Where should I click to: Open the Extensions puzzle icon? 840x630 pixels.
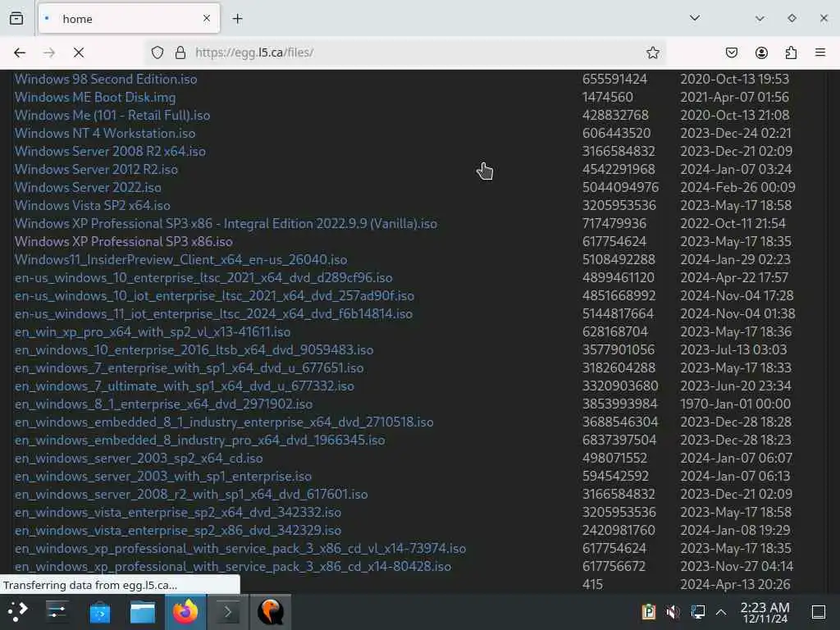791,52
